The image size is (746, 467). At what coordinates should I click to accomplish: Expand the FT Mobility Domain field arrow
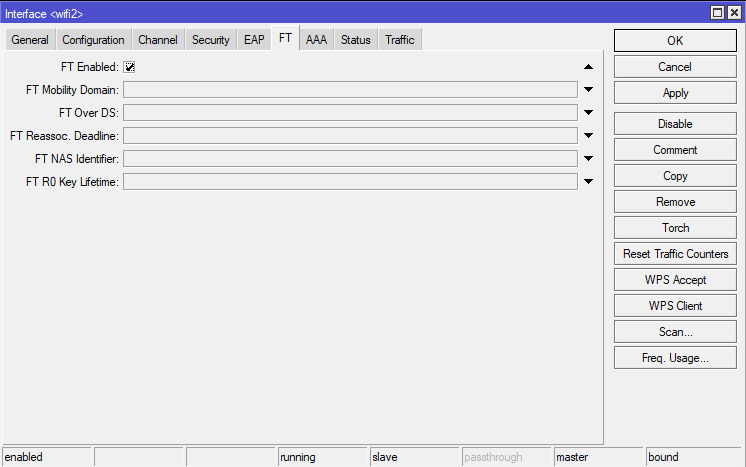pos(588,90)
